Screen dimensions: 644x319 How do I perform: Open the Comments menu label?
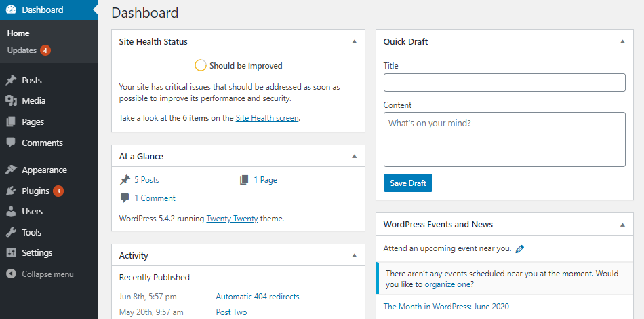[x=42, y=143]
